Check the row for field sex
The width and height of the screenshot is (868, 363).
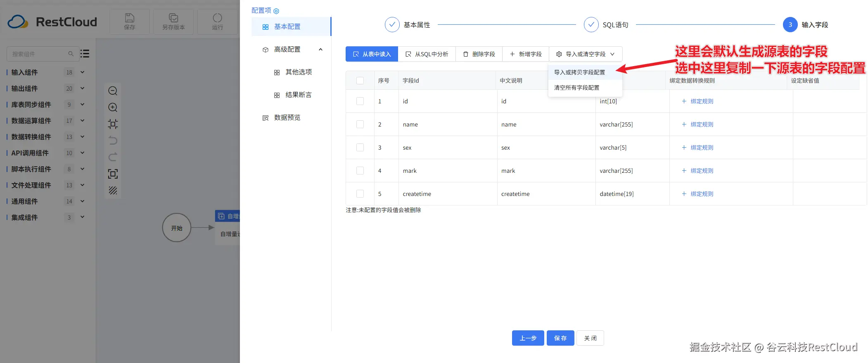pos(360,148)
